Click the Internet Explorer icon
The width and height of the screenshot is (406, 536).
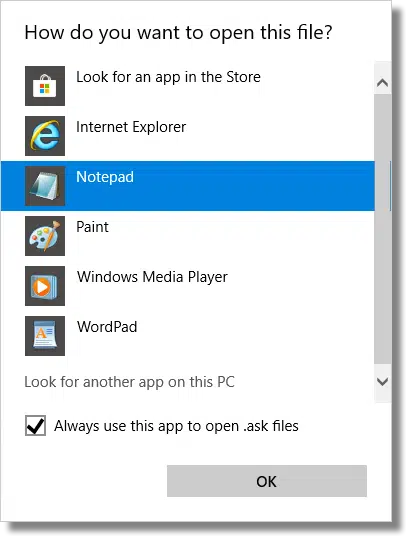coord(45,136)
